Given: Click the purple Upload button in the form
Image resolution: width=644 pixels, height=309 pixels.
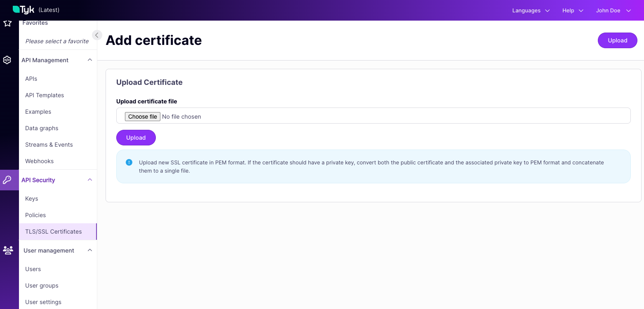Looking at the screenshot, I should point(136,138).
